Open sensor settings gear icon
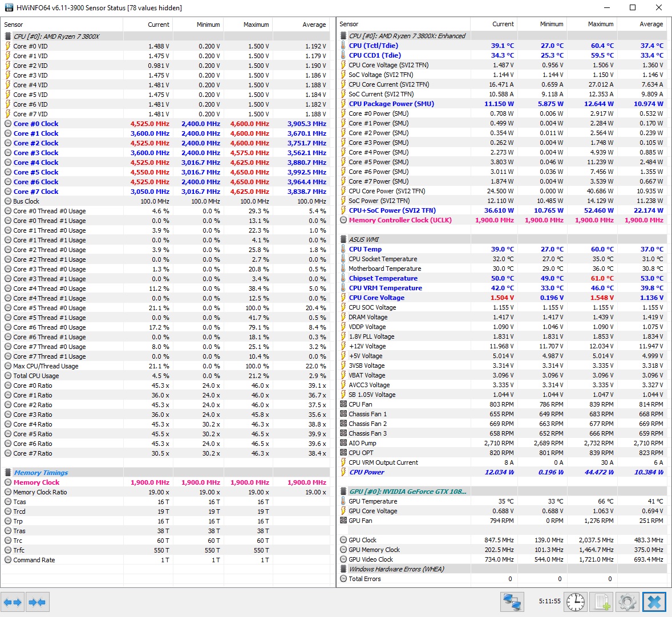The width and height of the screenshot is (672, 617). pyautogui.click(x=628, y=602)
